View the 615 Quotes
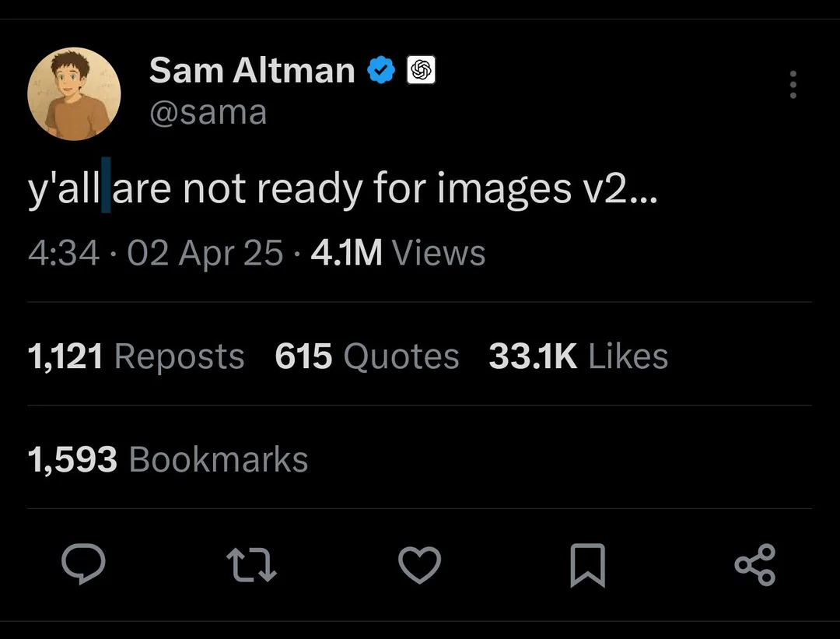Viewport: 840px width, 639px height. (366, 356)
